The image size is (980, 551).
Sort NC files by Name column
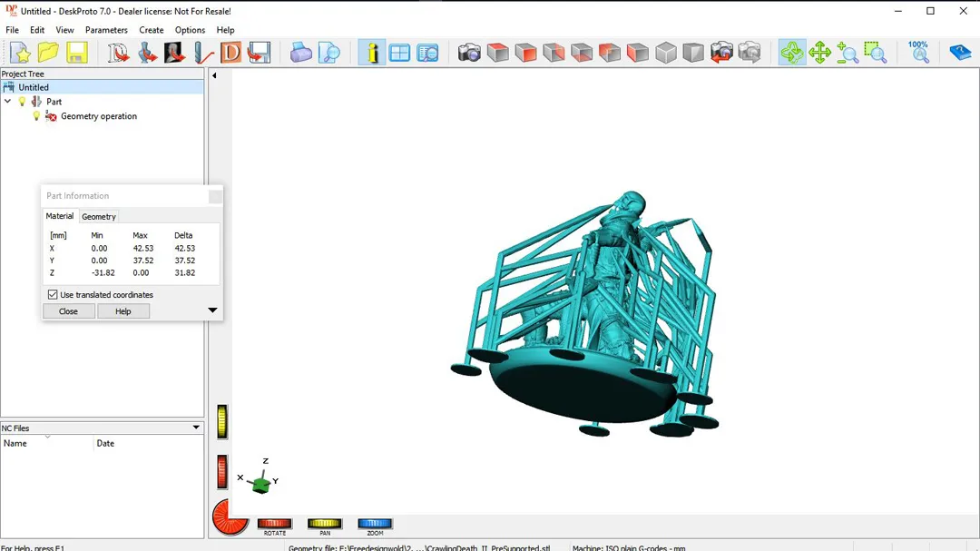click(x=47, y=443)
